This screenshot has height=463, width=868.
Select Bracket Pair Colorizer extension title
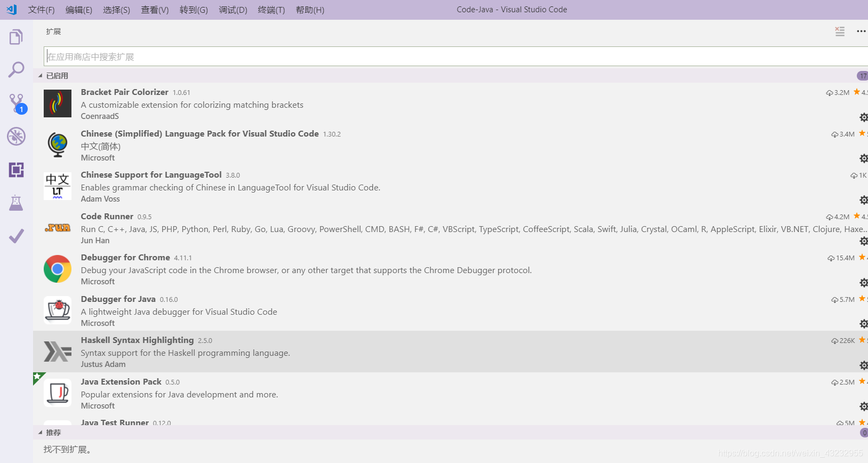pos(125,92)
